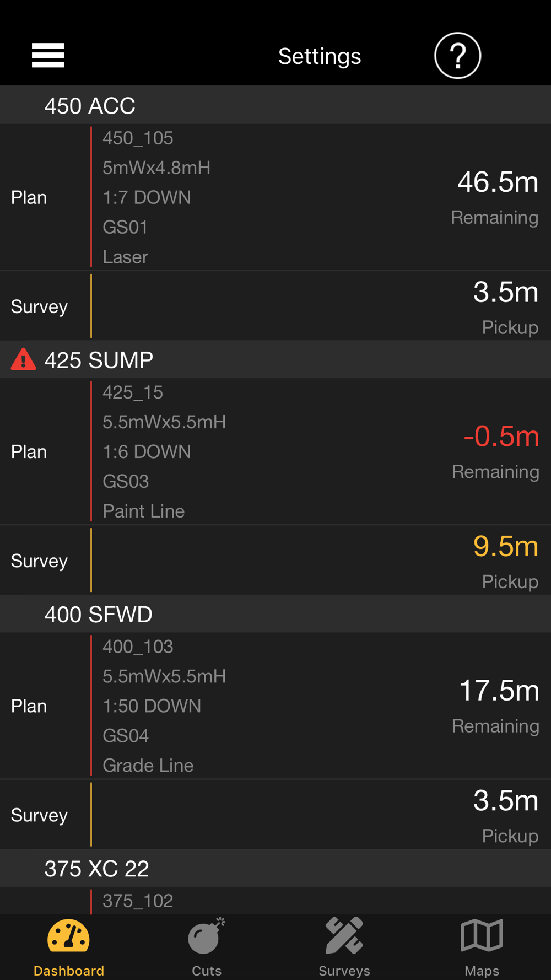
Task: Open the Survey row under 400 SFWD
Action: tap(275, 815)
